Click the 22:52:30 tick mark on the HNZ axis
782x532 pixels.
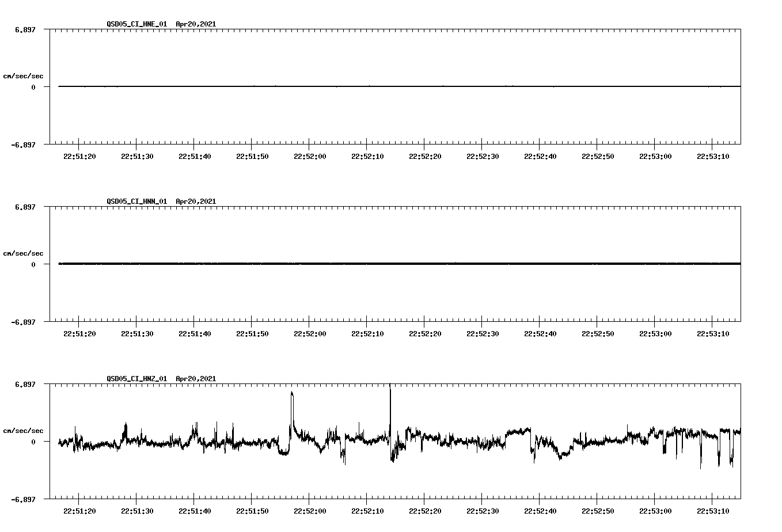click(483, 499)
